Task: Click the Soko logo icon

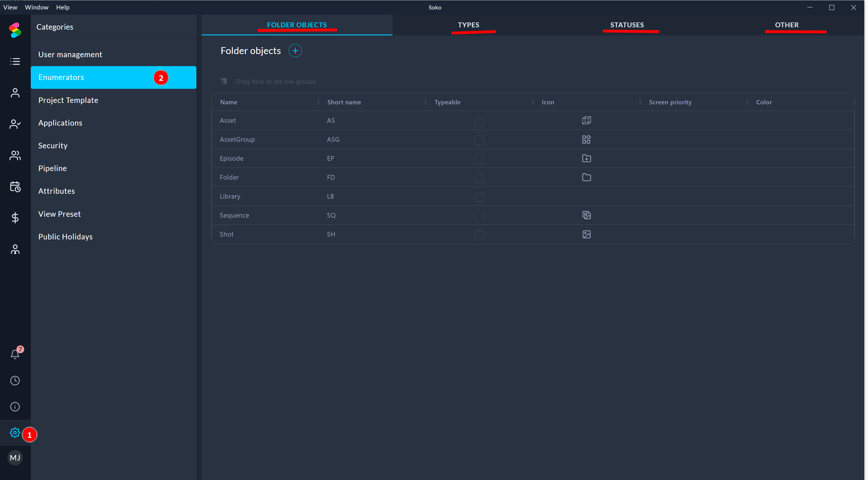Action: pos(15,30)
